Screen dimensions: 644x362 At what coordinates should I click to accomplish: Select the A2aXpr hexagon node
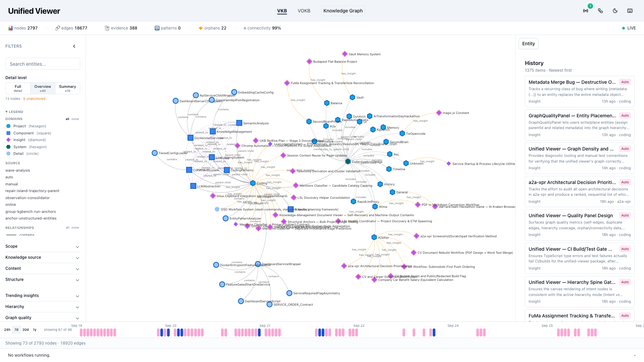click(374, 237)
